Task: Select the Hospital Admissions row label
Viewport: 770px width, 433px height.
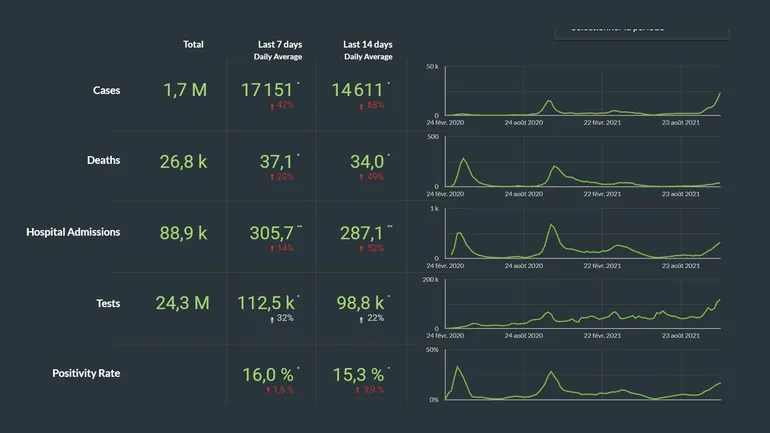Action: point(73,232)
